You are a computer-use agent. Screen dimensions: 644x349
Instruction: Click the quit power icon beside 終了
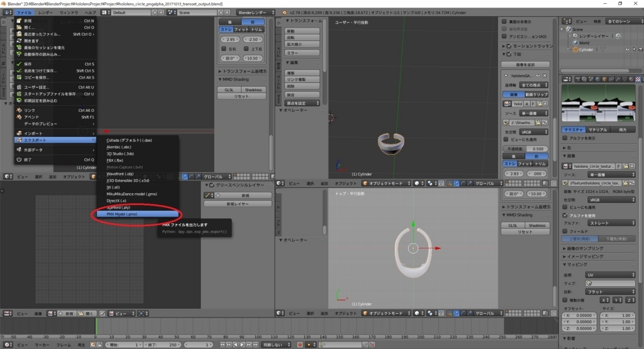click(x=19, y=159)
